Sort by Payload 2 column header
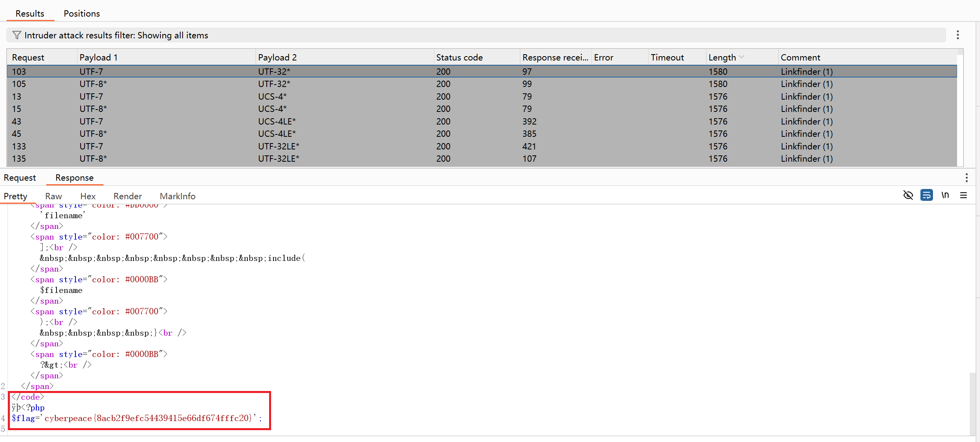The image size is (980, 442). pos(277,57)
